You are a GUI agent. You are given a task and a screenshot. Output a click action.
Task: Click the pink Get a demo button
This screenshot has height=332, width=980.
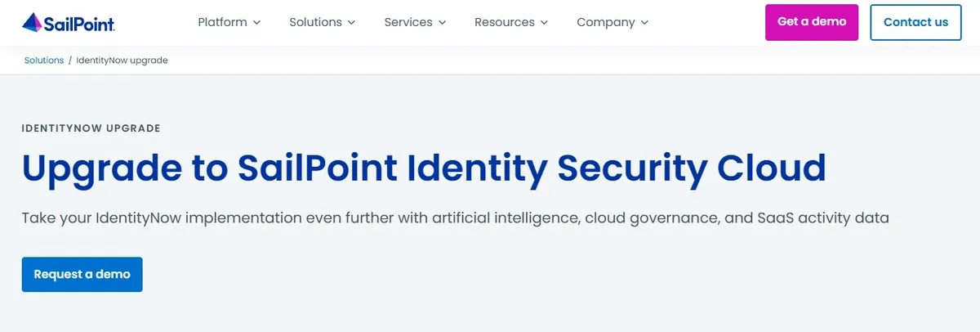812,22
